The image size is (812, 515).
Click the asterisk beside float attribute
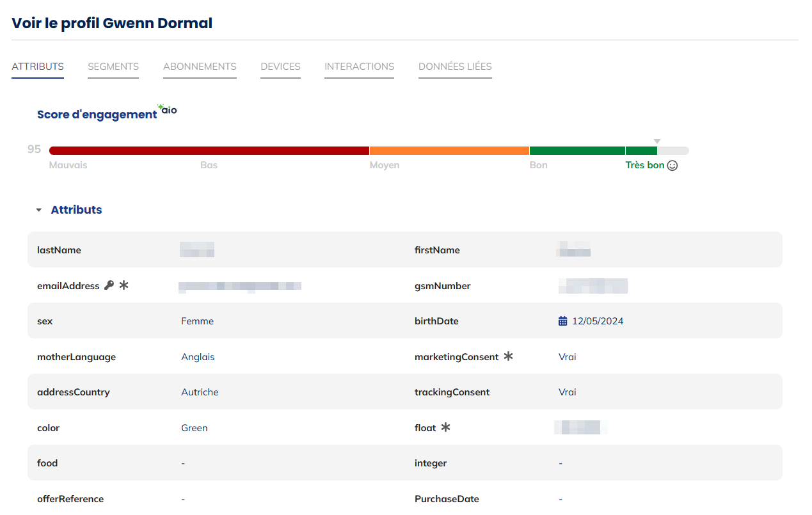click(x=446, y=427)
